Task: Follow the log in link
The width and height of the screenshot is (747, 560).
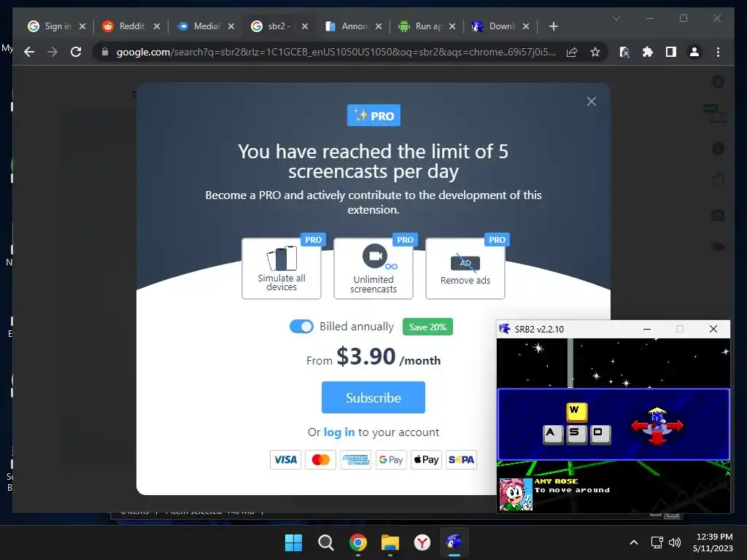Action: pos(339,432)
